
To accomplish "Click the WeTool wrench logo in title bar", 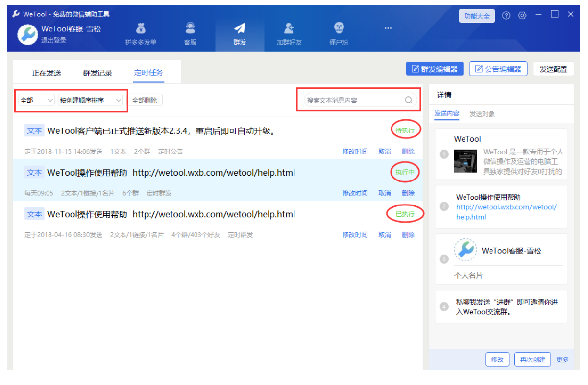I will (16, 14).
